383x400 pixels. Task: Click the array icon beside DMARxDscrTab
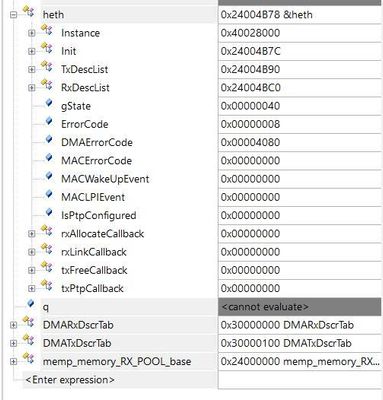tap(28, 322)
